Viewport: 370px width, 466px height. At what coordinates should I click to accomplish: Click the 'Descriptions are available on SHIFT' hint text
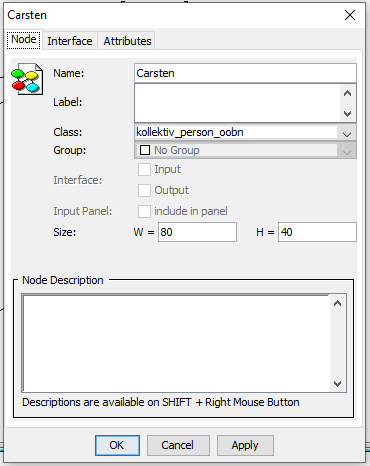pyautogui.click(x=161, y=402)
